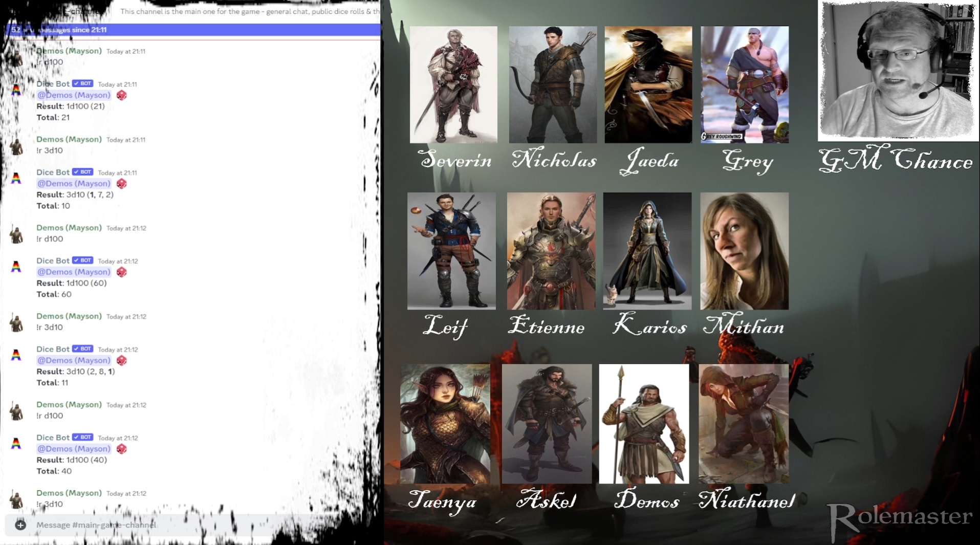Click the dice icon beside the 1d100 (40) result
980x545 pixels.
point(121,449)
